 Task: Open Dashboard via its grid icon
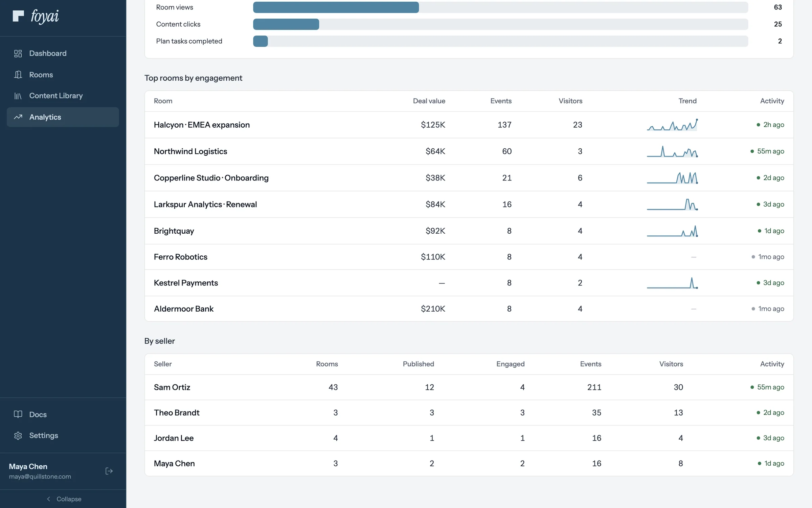coord(18,54)
